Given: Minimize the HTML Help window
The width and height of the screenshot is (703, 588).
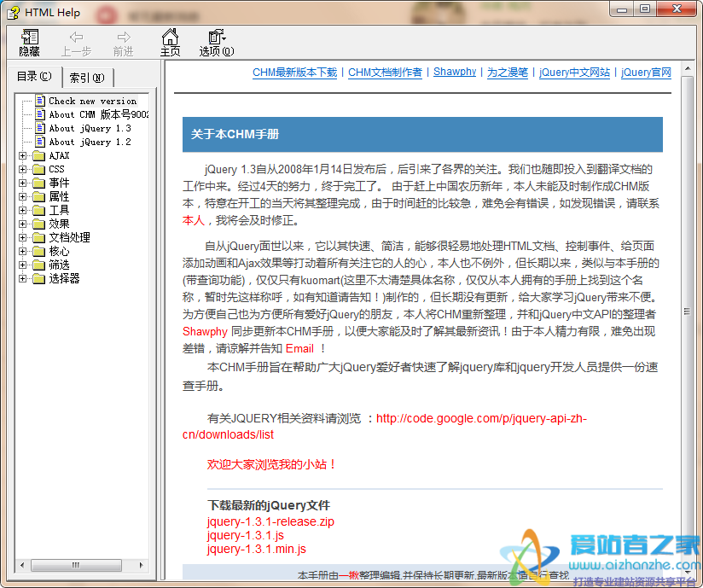Looking at the screenshot, I should [621, 9].
